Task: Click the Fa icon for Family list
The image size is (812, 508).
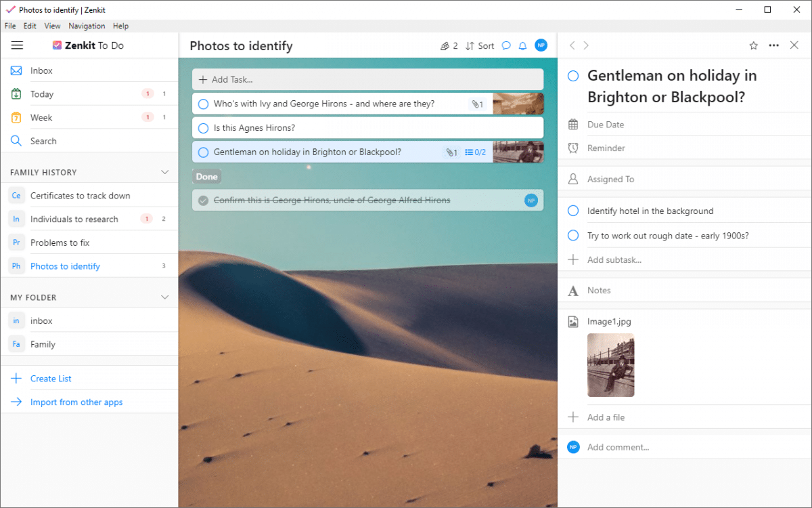Action: click(x=16, y=344)
